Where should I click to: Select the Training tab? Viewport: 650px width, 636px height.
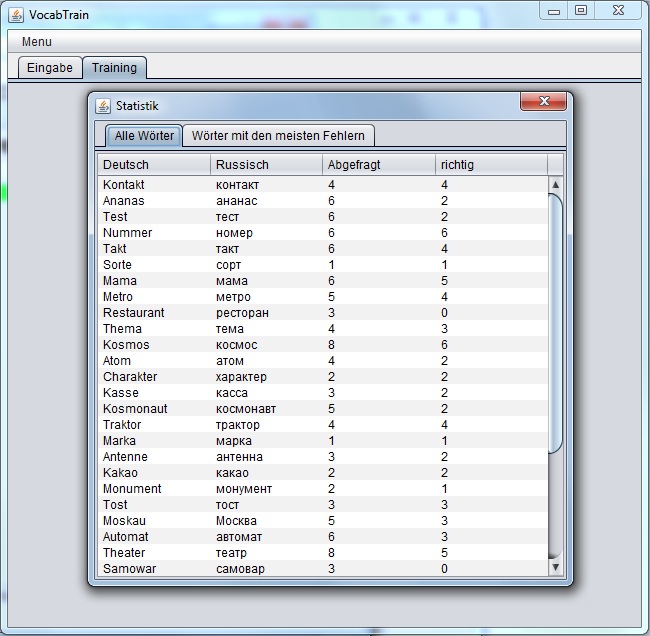114,68
